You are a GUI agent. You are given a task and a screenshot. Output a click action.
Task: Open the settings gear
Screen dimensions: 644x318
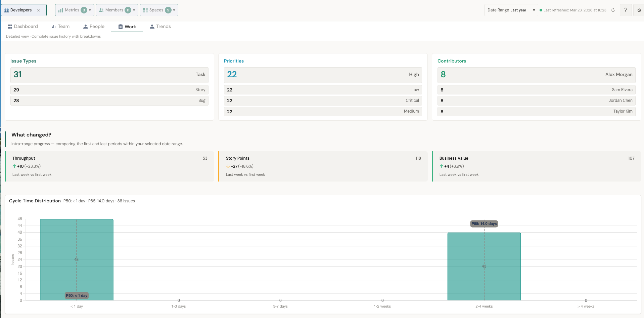pos(639,10)
